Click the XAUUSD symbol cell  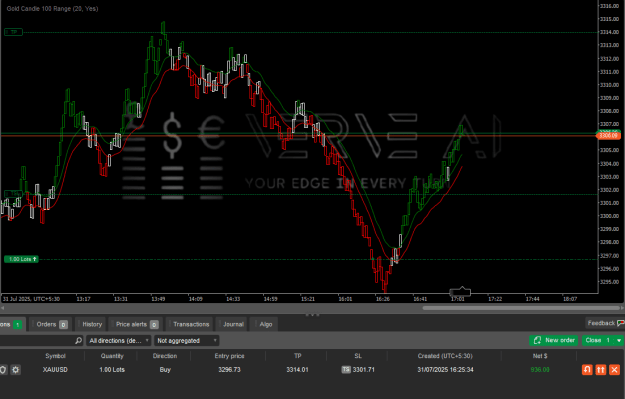(55, 370)
